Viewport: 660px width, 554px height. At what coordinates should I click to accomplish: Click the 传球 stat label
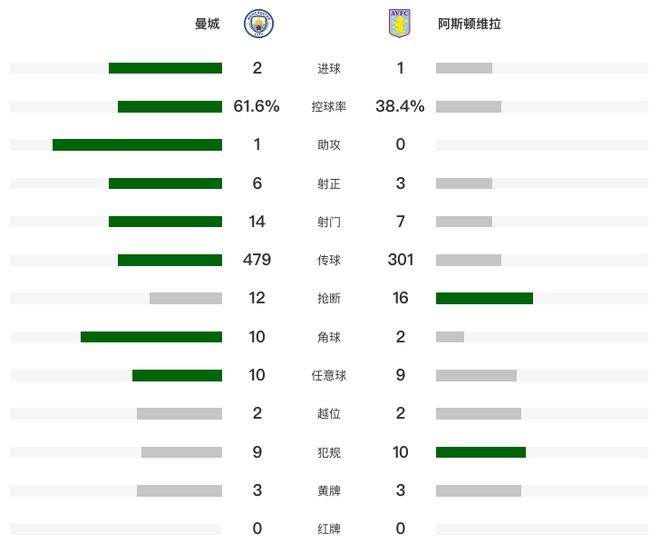coord(329,260)
